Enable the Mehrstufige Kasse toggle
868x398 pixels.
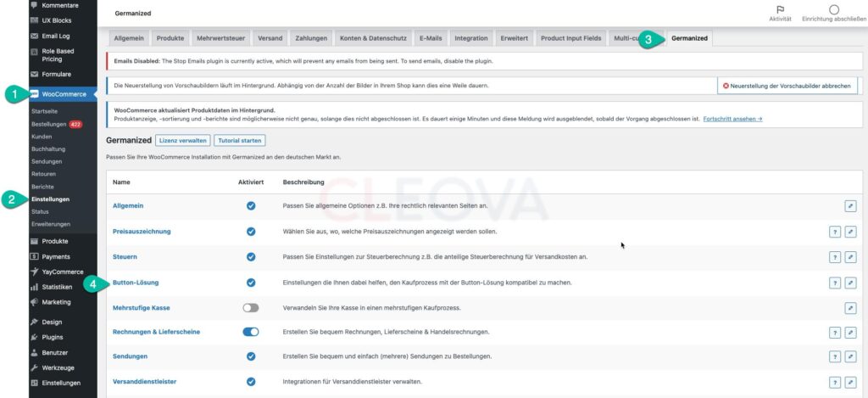click(x=251, y=308)
